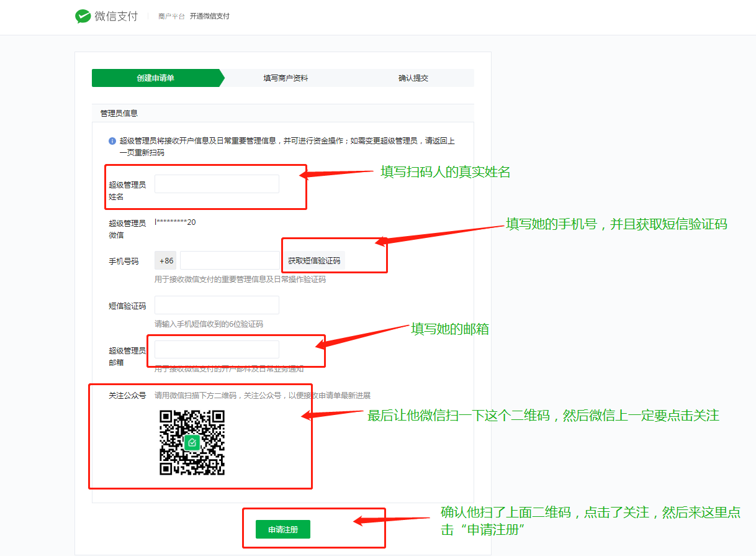Viewport: 756px width, 556px height.
Task: Click the blue info icon beside admin notice
Action: pos(112,141)
